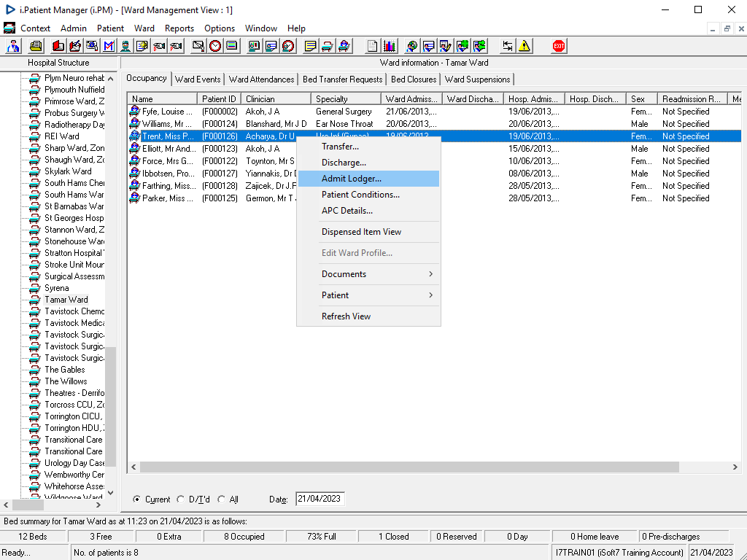Screen dimensions: 747x560
Task: Click the yellow typewriter toolbar icon
Action: [35, 46]
